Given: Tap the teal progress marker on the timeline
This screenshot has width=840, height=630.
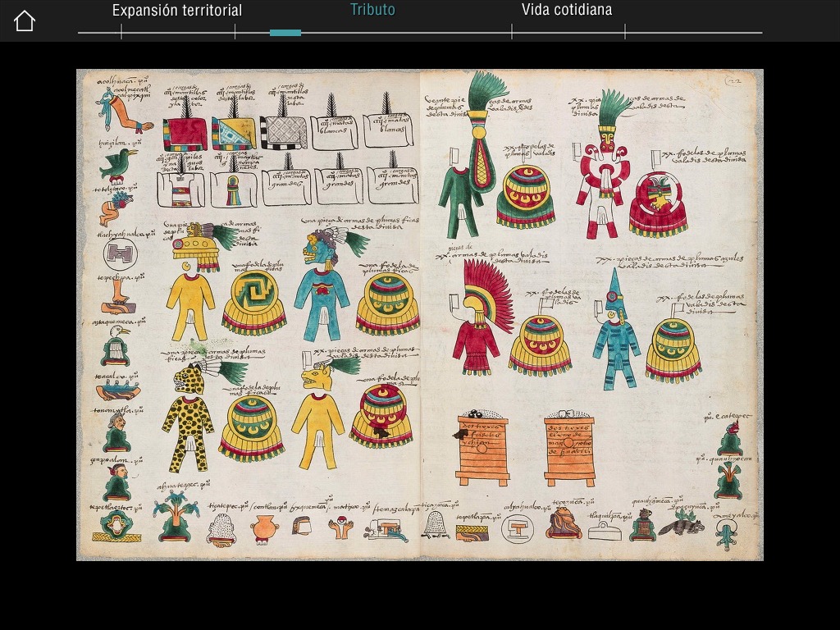Looking at the screenshot, I should [x=285, y=33].
